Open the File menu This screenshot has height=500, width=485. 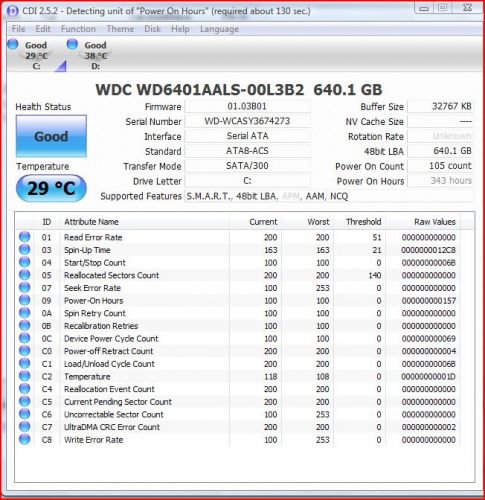coord(19,29)
